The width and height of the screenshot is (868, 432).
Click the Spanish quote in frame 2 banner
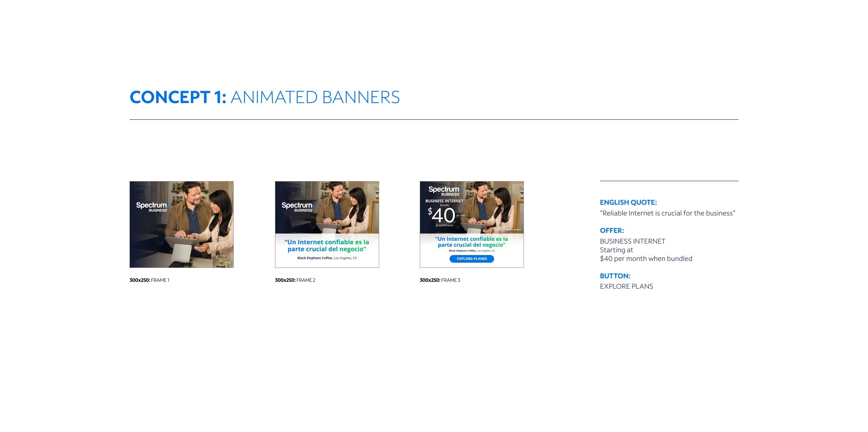coord(327,246)
